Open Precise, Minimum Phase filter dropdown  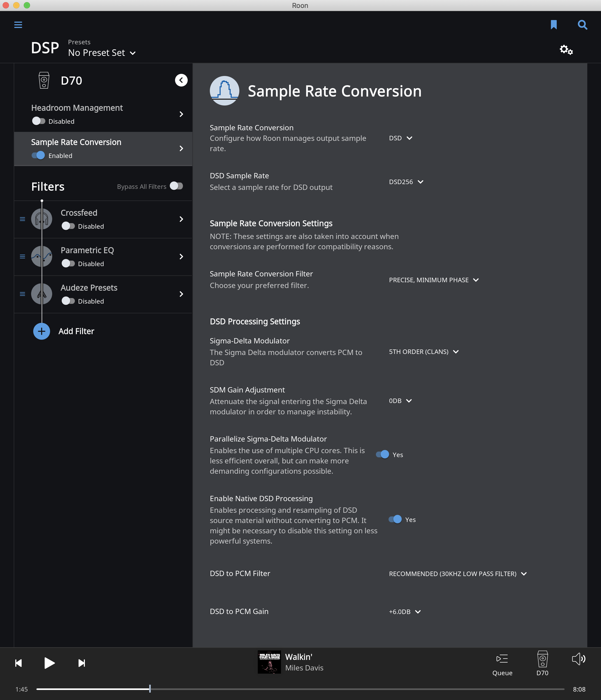click(x=434, y=280)
